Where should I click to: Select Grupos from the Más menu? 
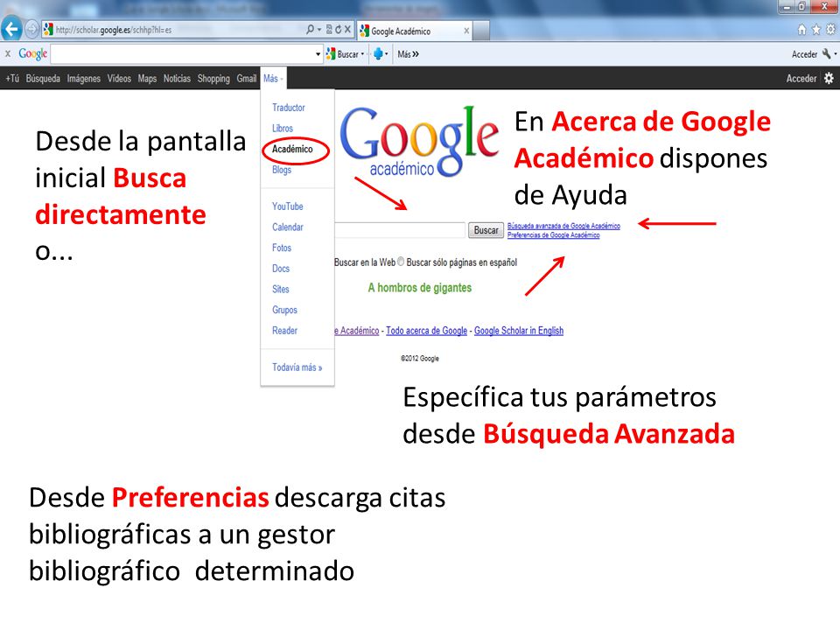[284, 310]
